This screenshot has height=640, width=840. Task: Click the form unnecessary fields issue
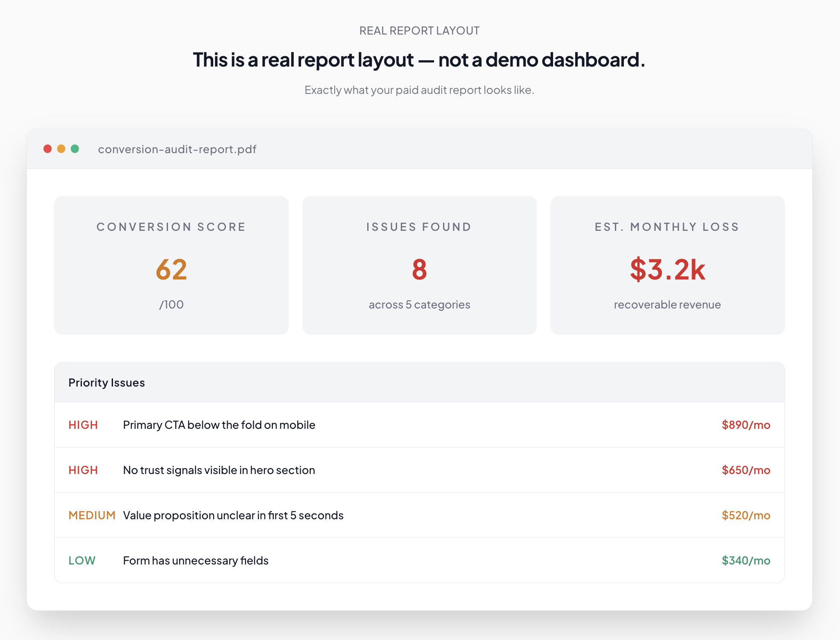click(x=195, y=561)
